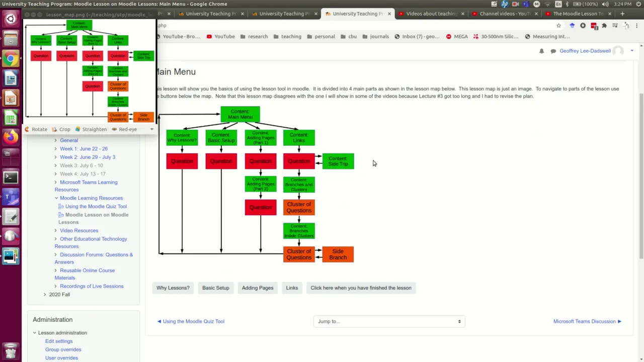Click the 'Basic Setup' button

click(x=216, y=288)
